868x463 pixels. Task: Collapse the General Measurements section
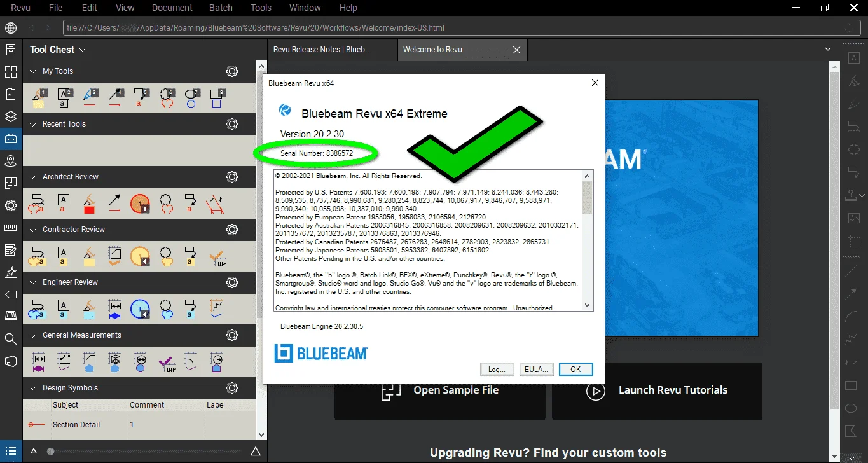(x=34, y=335)
